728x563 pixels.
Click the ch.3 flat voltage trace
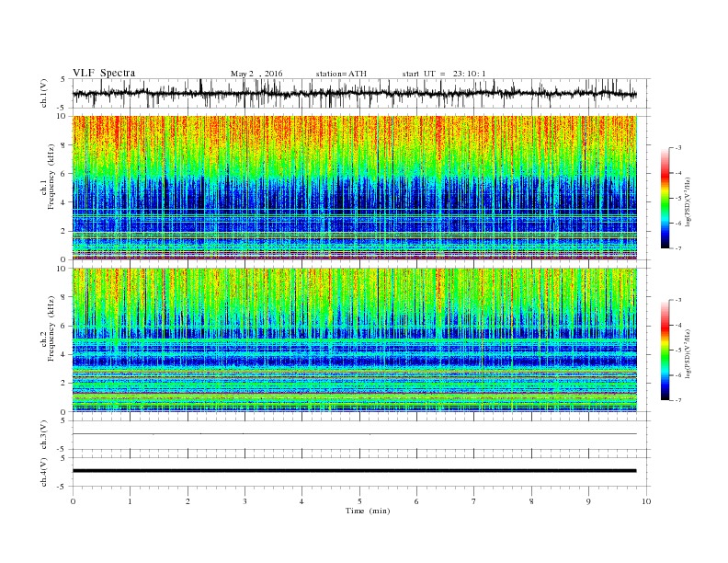pos(355,434)
